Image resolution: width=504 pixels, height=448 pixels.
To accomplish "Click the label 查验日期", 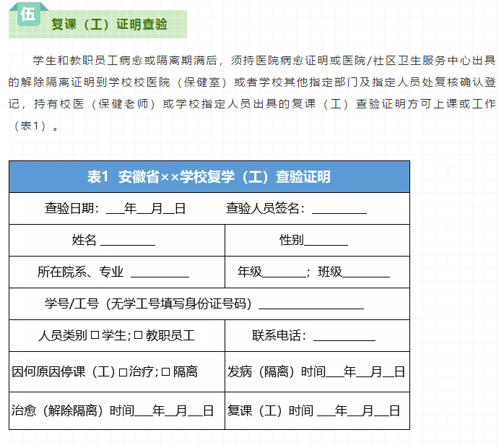I will coord(71,208).
